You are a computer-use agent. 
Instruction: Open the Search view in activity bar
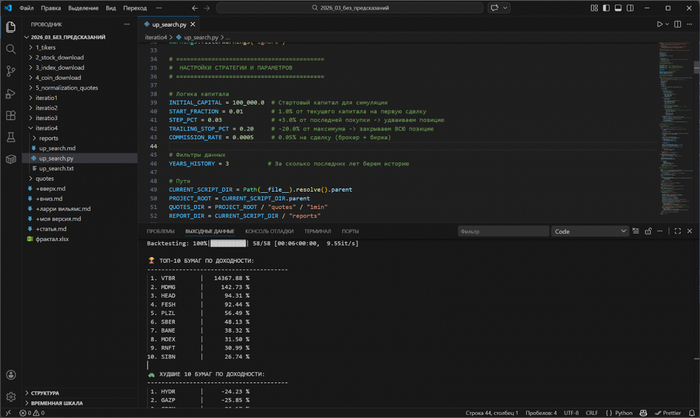pos(11,49)
